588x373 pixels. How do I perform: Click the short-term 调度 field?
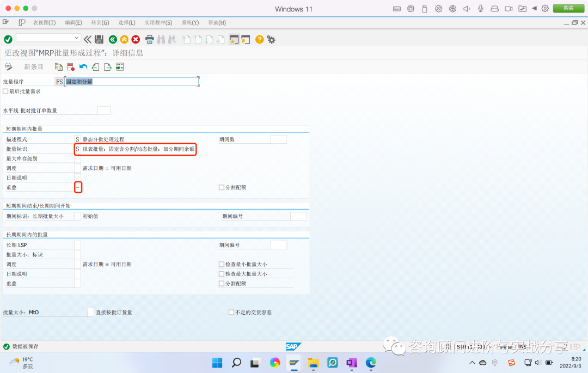78,168
